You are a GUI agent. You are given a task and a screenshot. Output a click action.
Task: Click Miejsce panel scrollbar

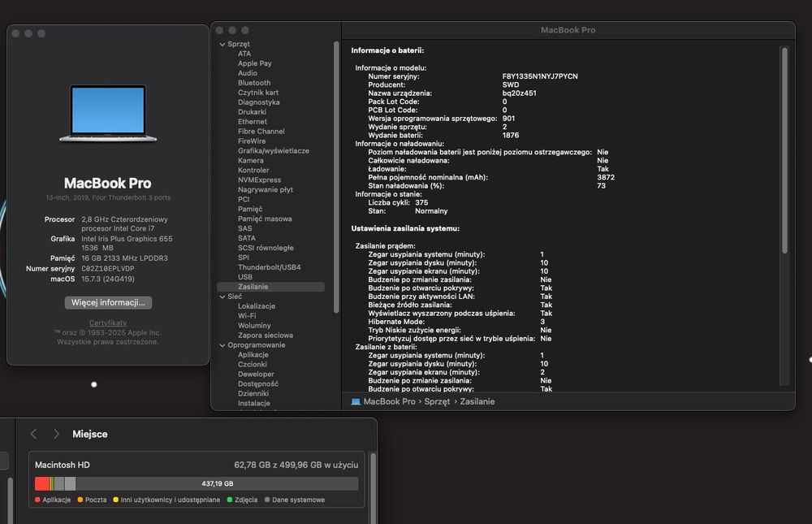(x=373, y=487)
